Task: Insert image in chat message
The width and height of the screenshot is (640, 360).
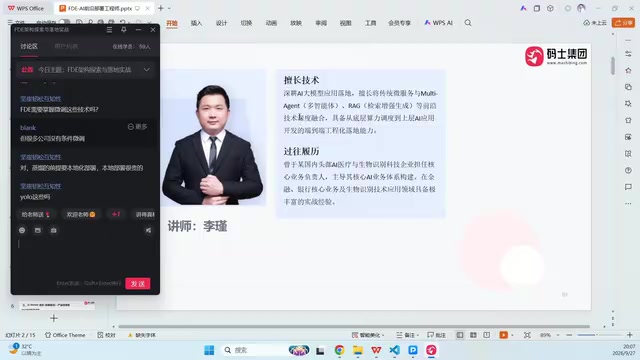Action: [38, 230]
